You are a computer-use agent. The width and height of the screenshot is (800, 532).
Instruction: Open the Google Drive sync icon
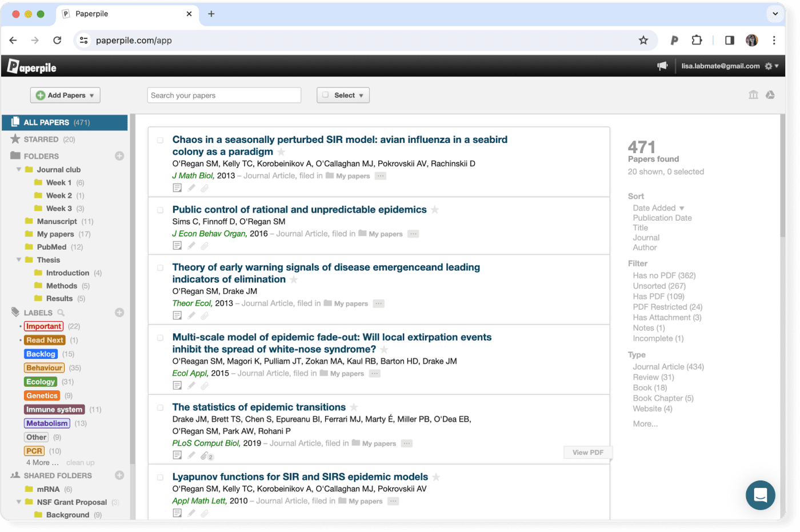(x=770, y=94)
